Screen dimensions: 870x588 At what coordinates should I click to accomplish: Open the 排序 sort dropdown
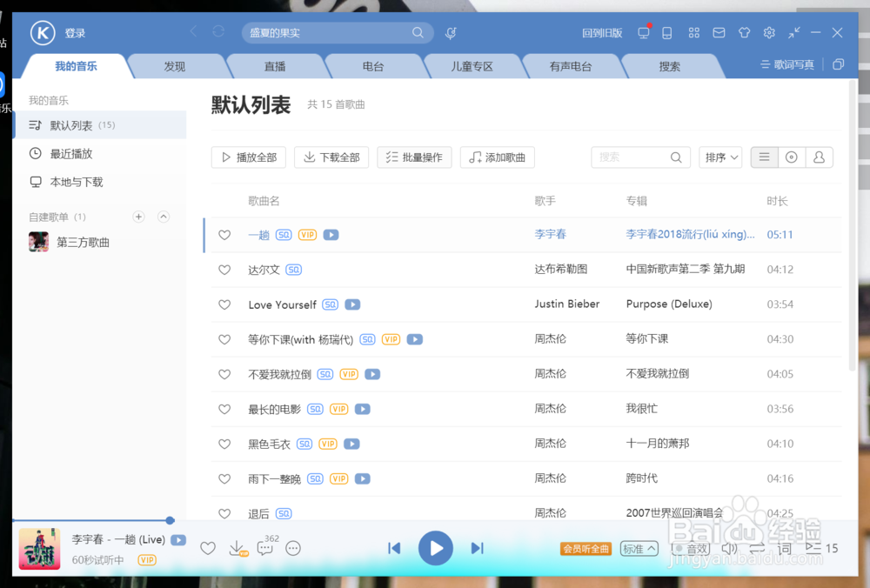pos(720,157)
